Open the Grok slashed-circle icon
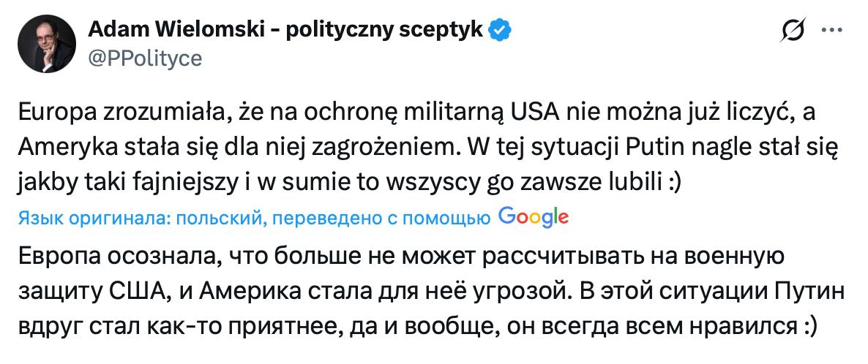The width and height of the screenshot is (868, 364). coord(793,31)
